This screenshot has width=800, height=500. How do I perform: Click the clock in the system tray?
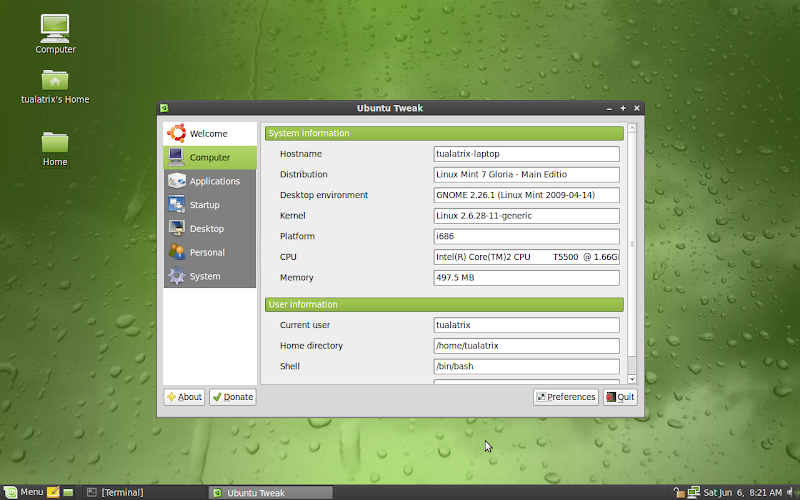pyautogui.click(x=742, y=492)
